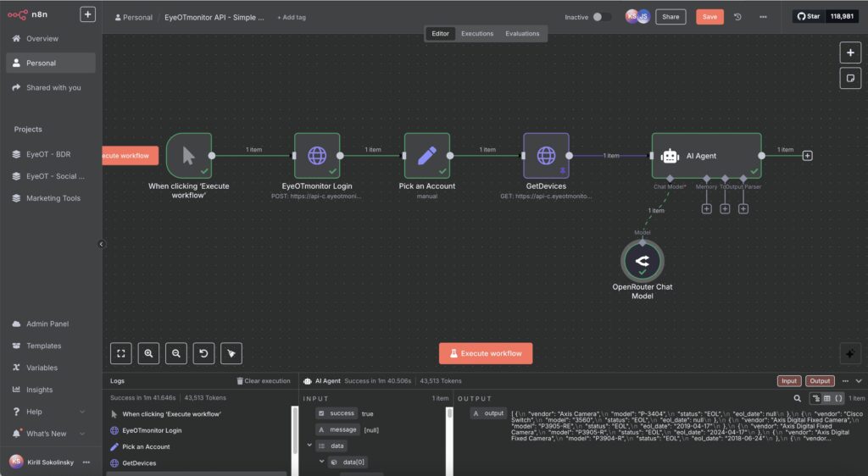Open Templates from the sidebar
This screenshot has height=476, width=868.
coord(44,346)
